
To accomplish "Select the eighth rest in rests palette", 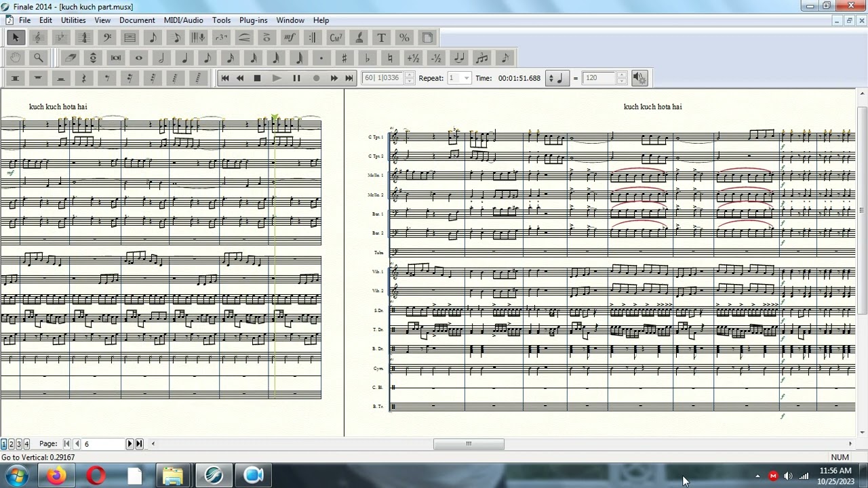I will [107, 78].
